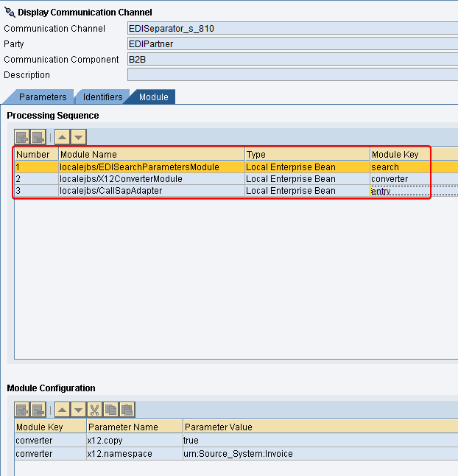Click the Parameter Name column header
The height and width of the screenshot is (476, 458).
135,427
